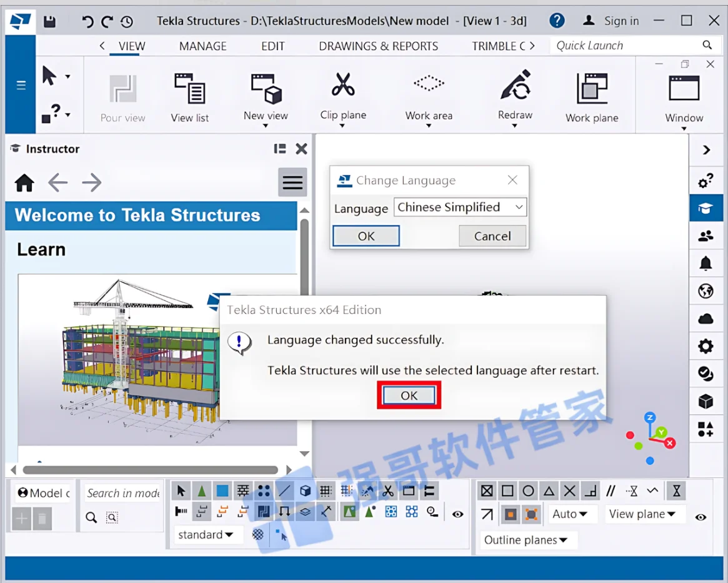728x583 pixels.
Task: Expand the New view dropdown arrow
Action: tap(266, 126)
